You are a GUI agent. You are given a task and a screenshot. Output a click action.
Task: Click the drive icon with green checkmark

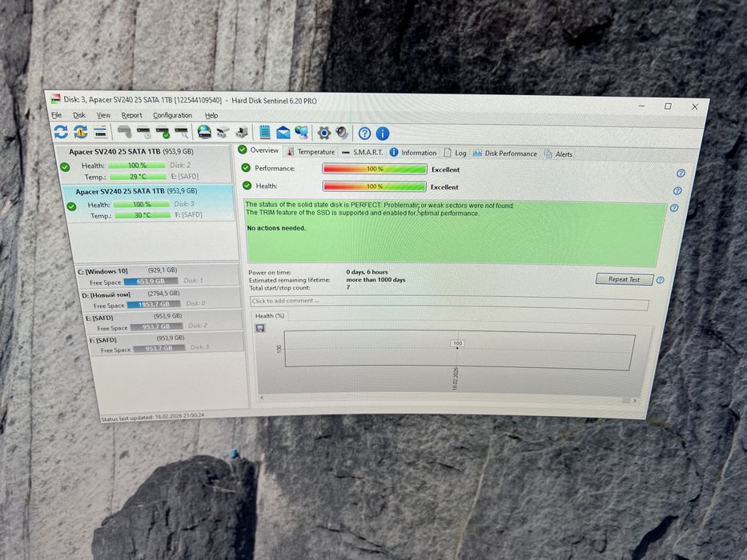pos(163,132)
